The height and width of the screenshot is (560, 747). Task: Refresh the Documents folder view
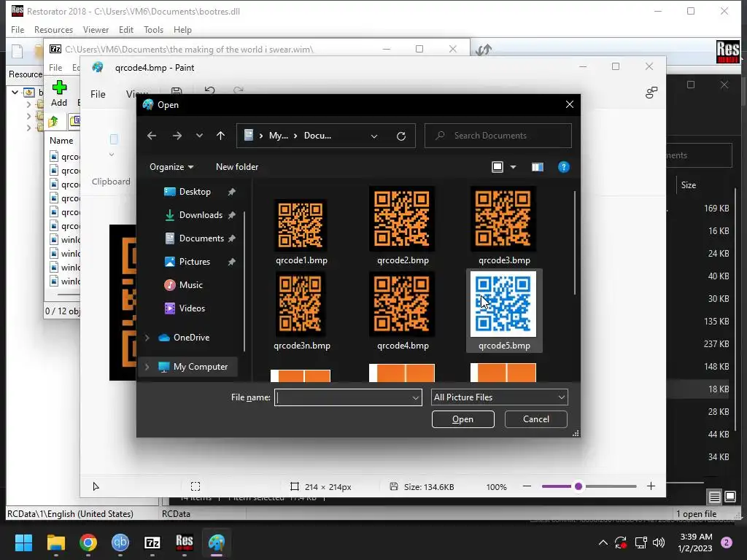(401, 136)
